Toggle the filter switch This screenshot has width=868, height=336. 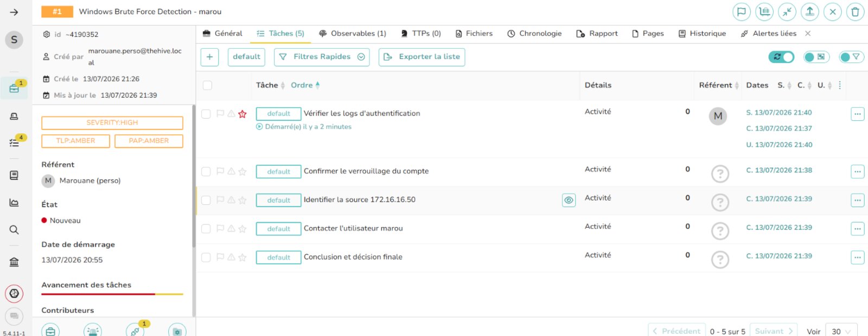click(851, 57)
